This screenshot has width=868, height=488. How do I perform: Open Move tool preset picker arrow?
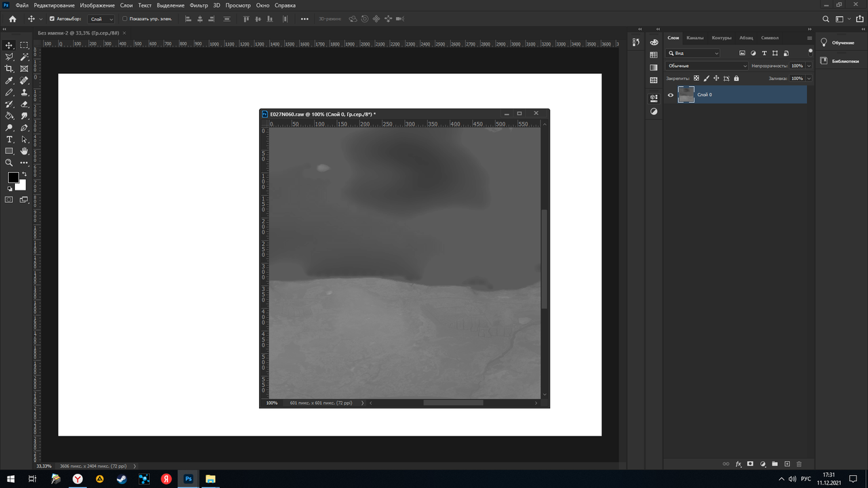point(41,19)
